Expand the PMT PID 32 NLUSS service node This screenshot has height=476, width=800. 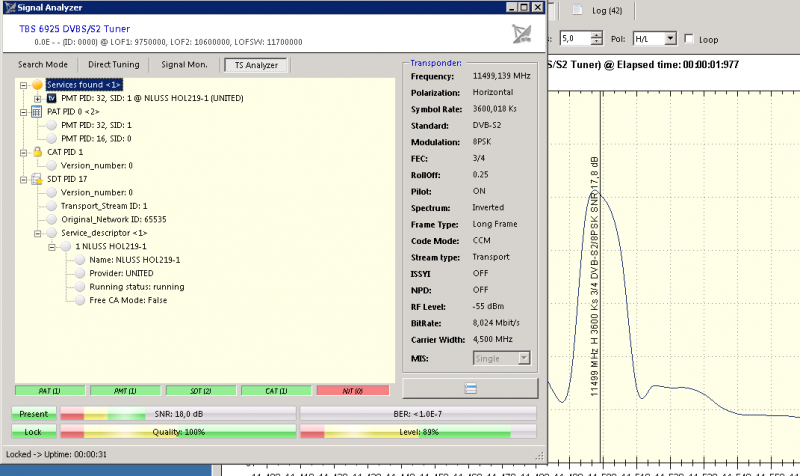click(x=37, y=99)
